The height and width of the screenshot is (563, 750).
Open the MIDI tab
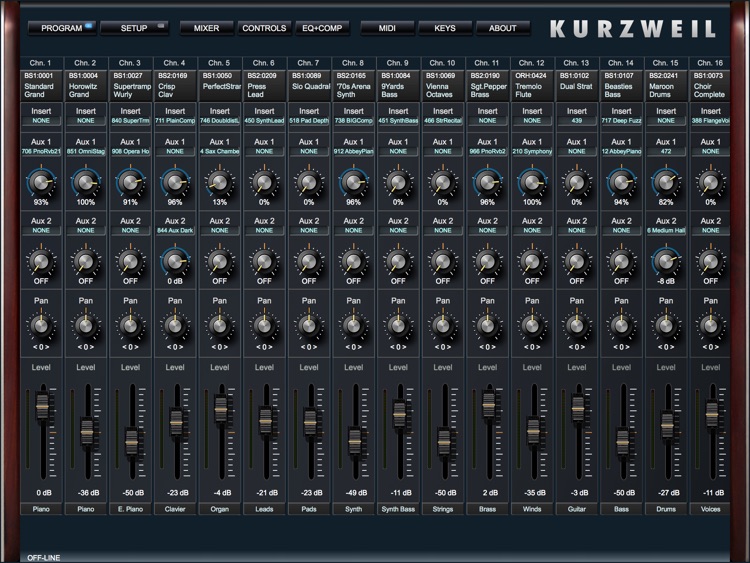click(x=387, y=28)
